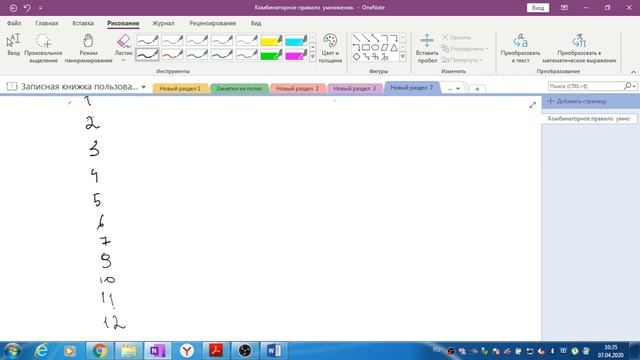Pick the green pen in bottom row

[x=222, y=54]
